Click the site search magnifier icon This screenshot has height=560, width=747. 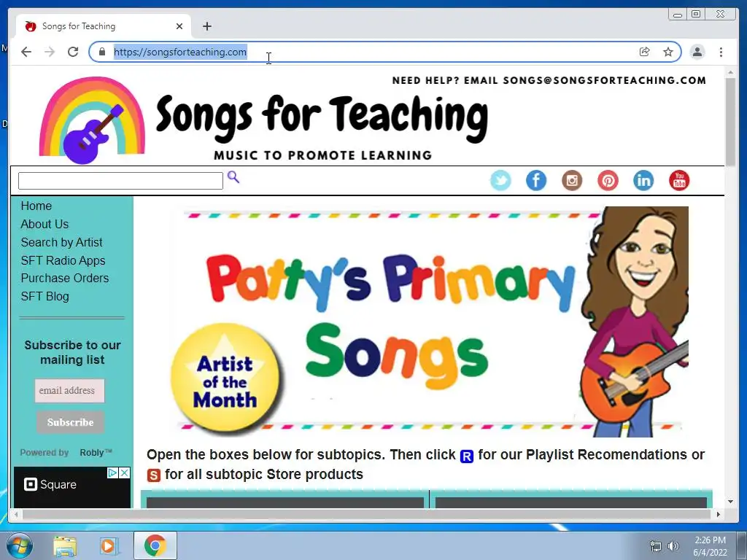[x=233, y=177]
